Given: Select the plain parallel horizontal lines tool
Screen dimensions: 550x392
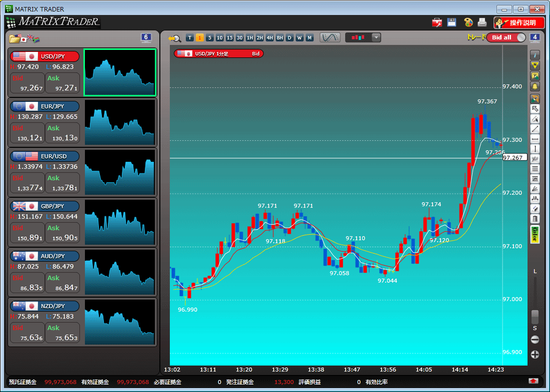Looking at the screenshot, I should tap(535, 169).
